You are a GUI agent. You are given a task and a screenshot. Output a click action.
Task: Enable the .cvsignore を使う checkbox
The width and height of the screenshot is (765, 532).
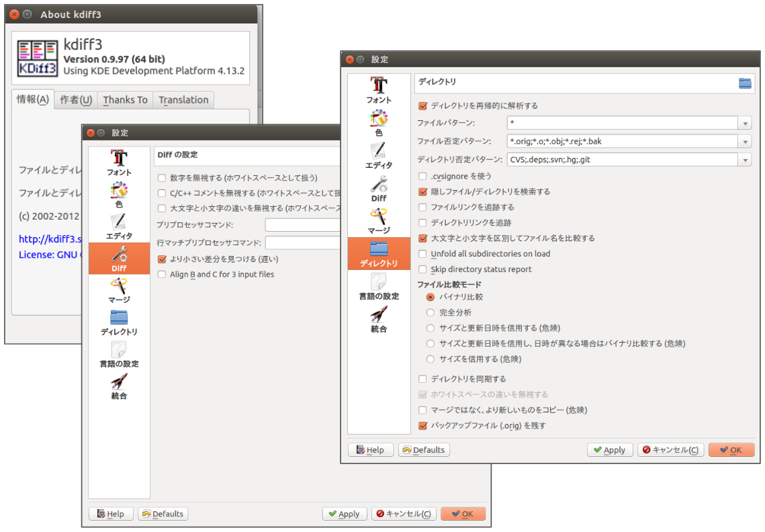point(422,176)
